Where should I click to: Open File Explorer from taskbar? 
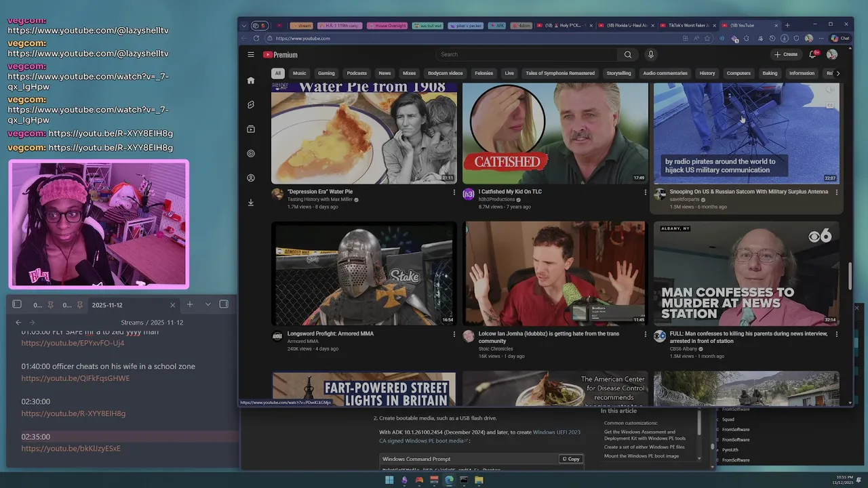479,480
